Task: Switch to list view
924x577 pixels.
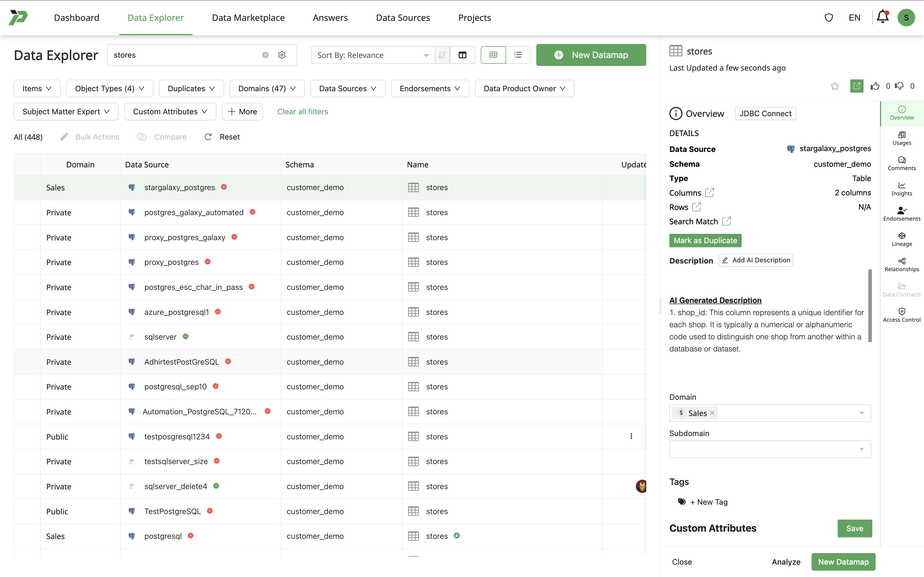Action: tap(518, 55)
